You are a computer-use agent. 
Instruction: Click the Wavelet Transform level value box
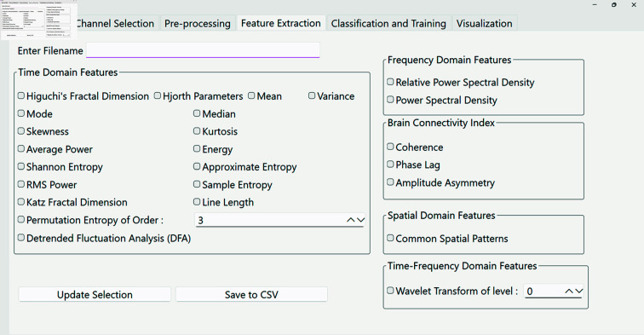544,292
